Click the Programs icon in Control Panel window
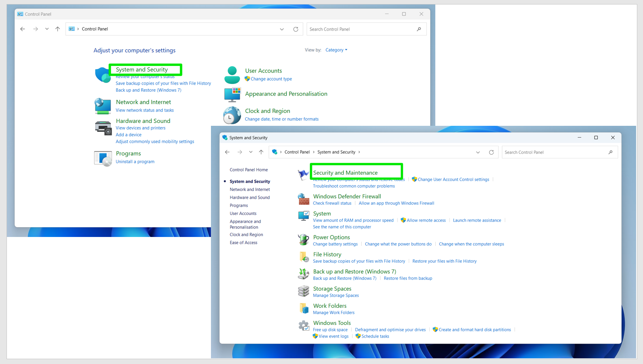The image size is (643, 364). tap(103, 158)
